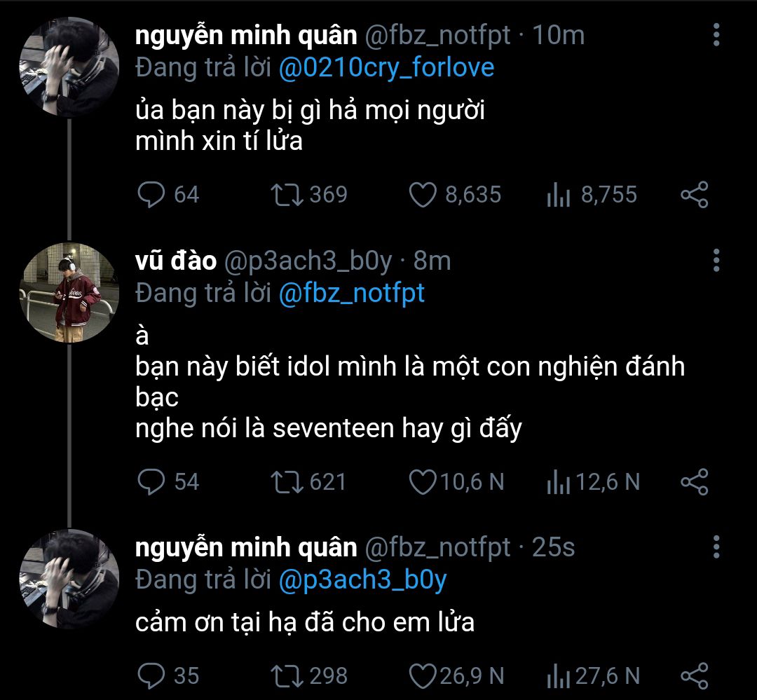
Task: Share the first tweet about 'xin tí lửa'
Action: (695, 194)
